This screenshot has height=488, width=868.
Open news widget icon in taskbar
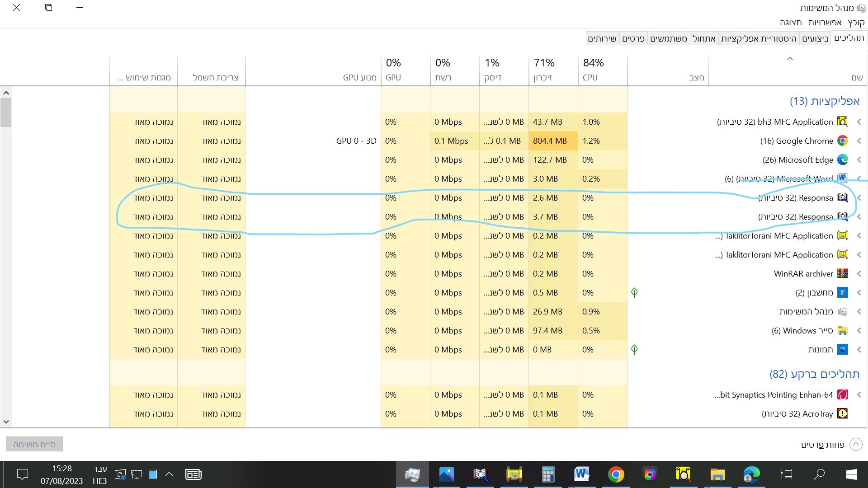[x=193, y=474]
